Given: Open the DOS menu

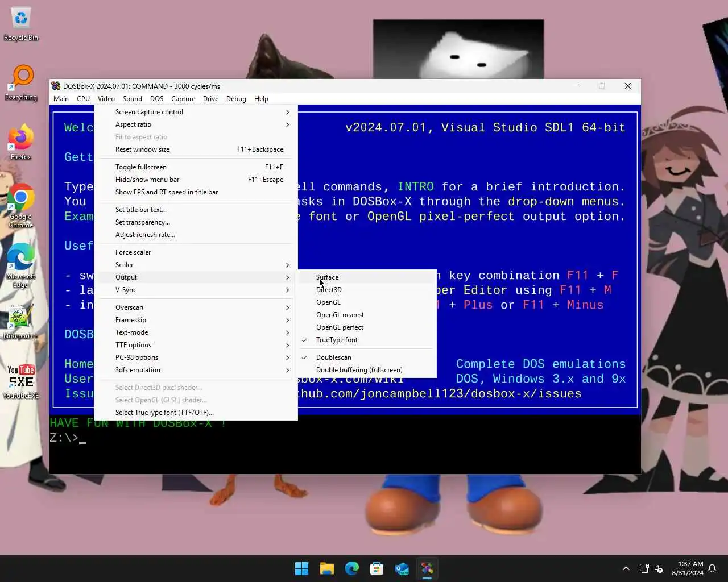Looking at the screenshot, I should [157, 99].
